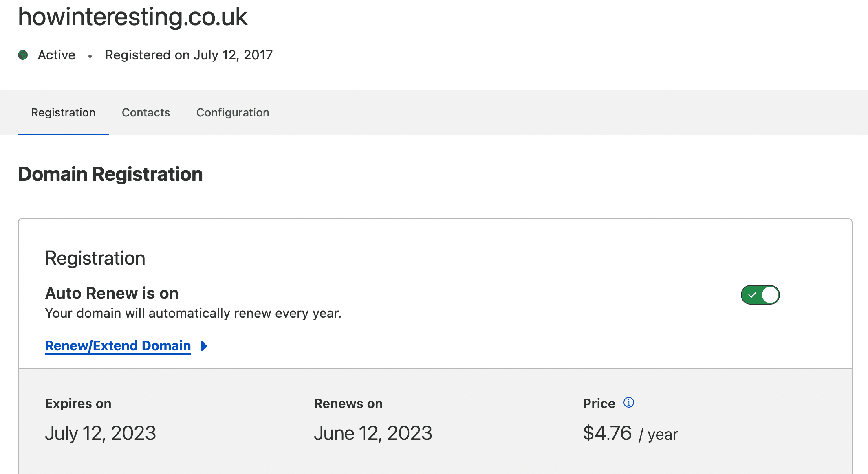Click the "Active" status text
Screen dimensions: 868x474
[x=57, y=55]
